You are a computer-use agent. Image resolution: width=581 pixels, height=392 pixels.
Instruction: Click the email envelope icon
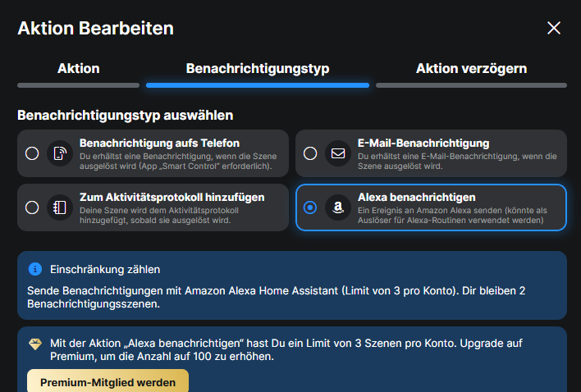click(x=337, y=153)
